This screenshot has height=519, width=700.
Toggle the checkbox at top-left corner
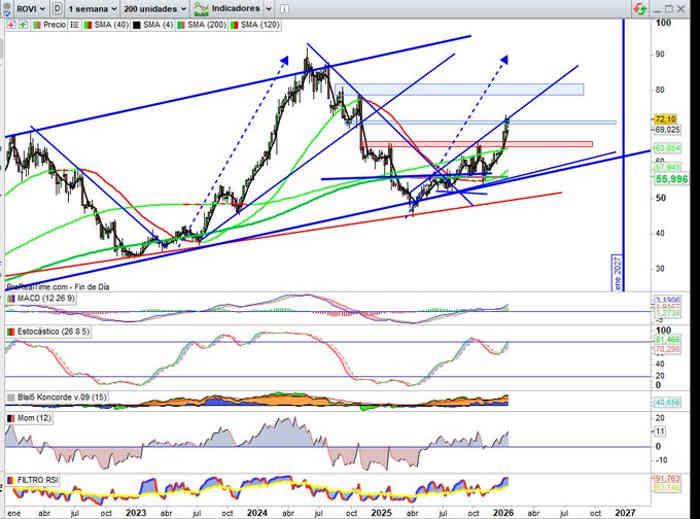point(9,8)
